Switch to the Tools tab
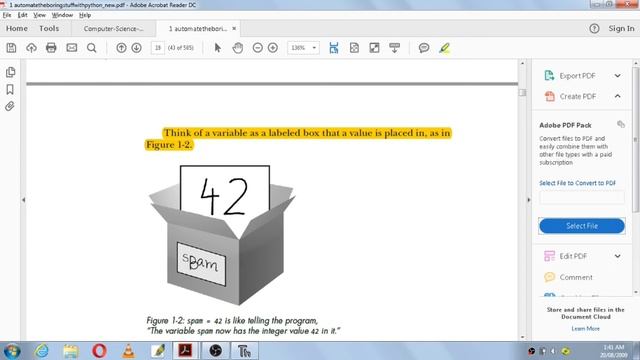This screenshot has height=360, width=640. pos(49,29)
